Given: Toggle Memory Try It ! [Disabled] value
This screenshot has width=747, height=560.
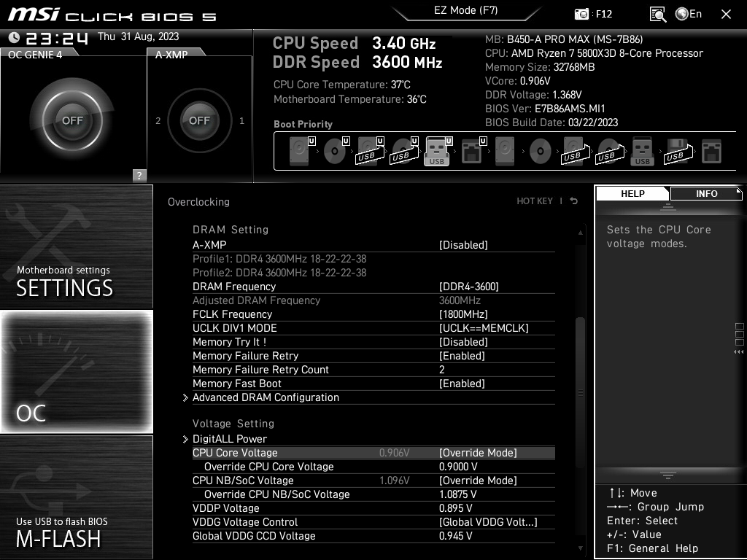Looking at the screenshot, I should coord(463,342).
